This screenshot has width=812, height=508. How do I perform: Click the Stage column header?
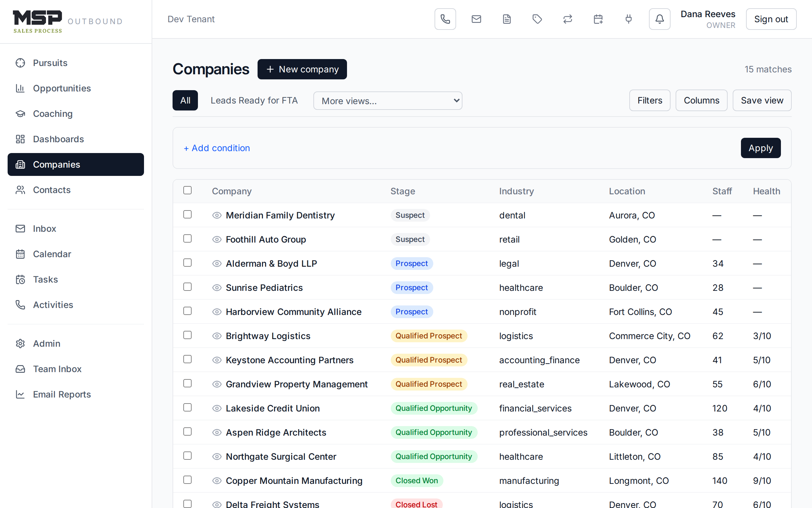[403, 191]
